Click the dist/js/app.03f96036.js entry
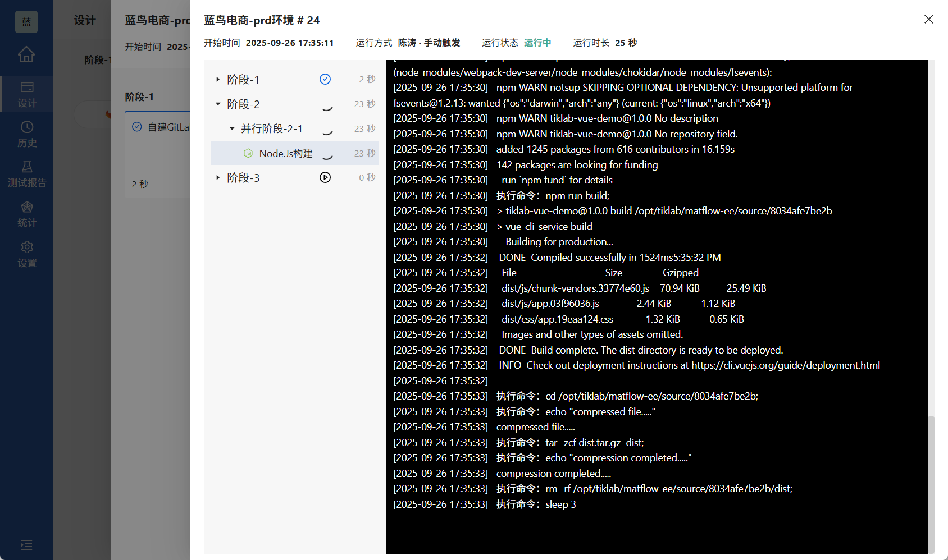This screenshot has height=560, width=948. coord(550,304)
